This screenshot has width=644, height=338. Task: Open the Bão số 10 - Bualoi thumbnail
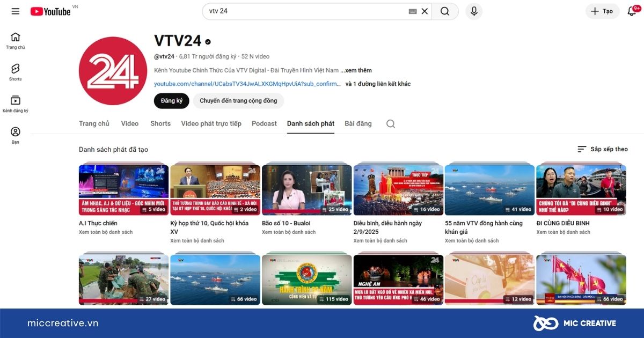(x=306, y=189)
